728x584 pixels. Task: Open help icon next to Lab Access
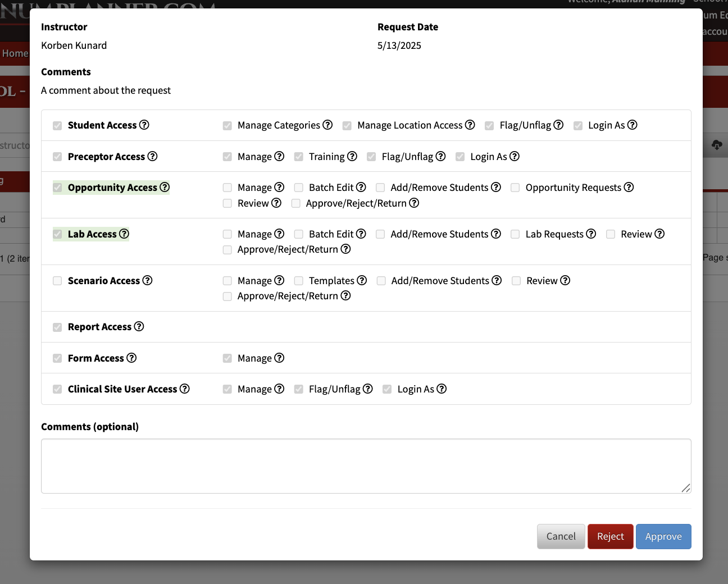click(124, 234)
